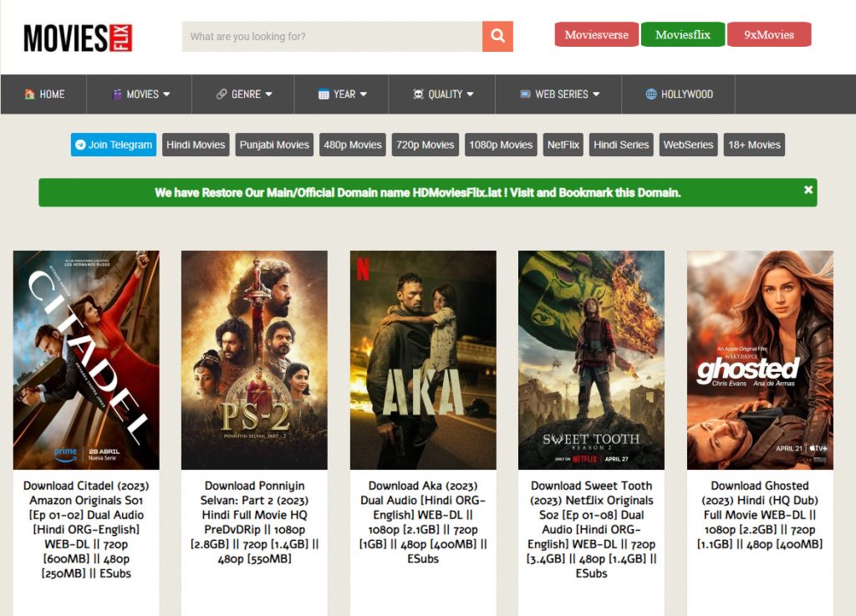Screen dimensions: 856x616
Task: Open the Ghosted poster thumbnail
Action: click(x=760, y=360)
